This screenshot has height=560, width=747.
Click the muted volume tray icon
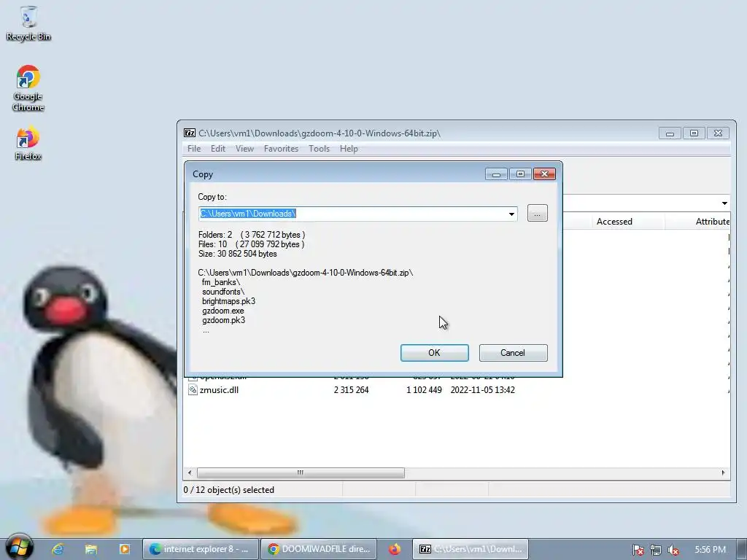click(x=673, y=550)
